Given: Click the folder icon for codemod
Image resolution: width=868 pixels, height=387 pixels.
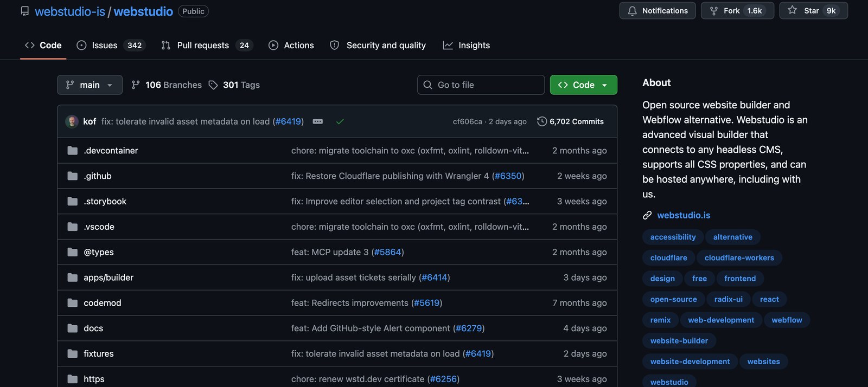Looking at the screenshot, I should 72,303.
